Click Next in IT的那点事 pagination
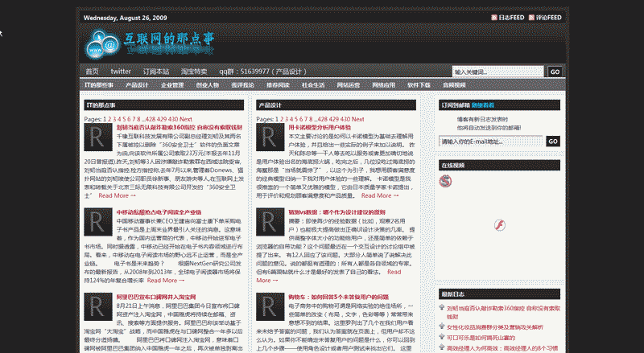 [x=186, y=119]
